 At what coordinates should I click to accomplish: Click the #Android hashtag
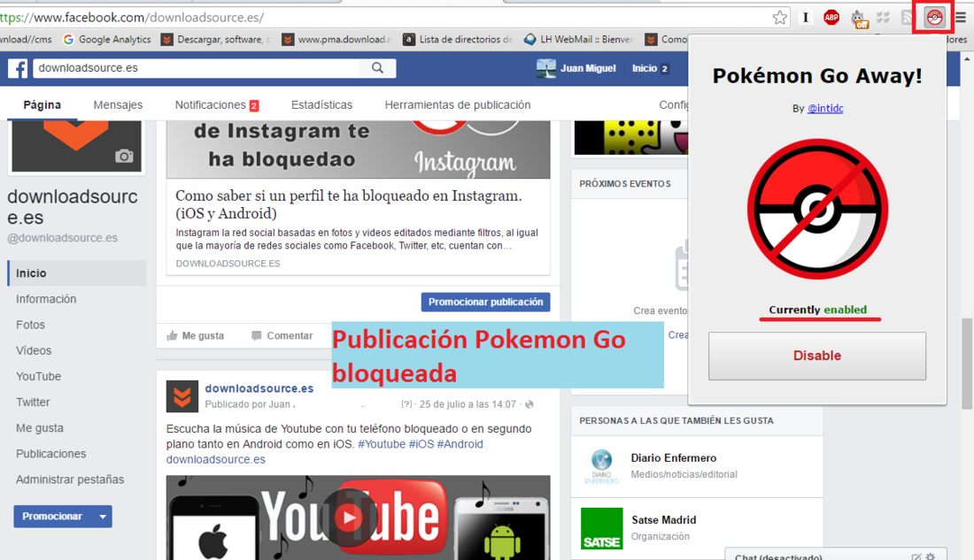point(460,444)
